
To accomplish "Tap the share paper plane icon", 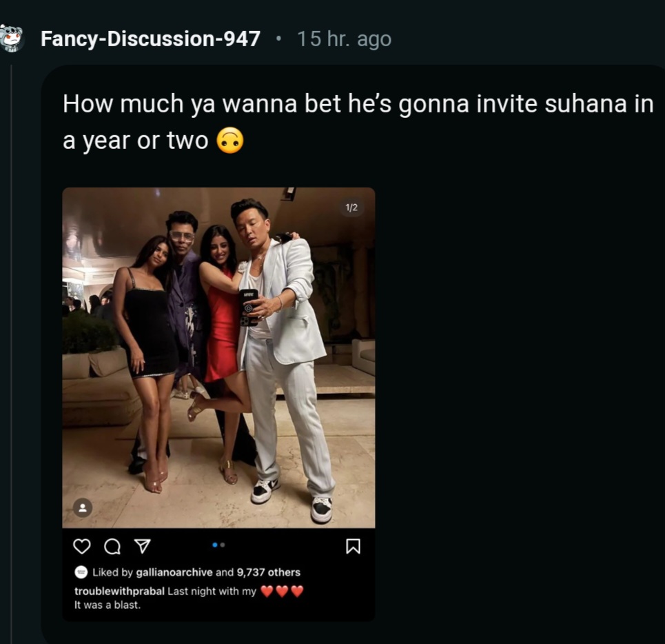I will tap(141, 546).
